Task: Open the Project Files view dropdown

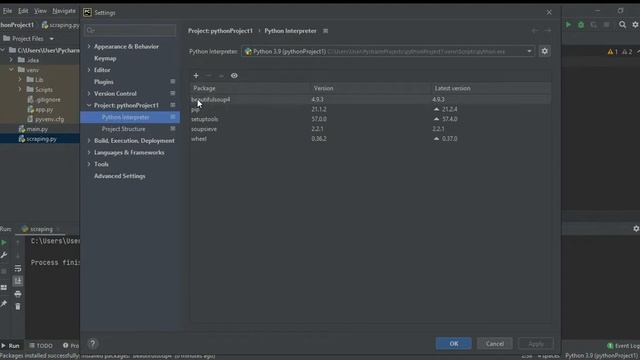Action: point(51,39)
